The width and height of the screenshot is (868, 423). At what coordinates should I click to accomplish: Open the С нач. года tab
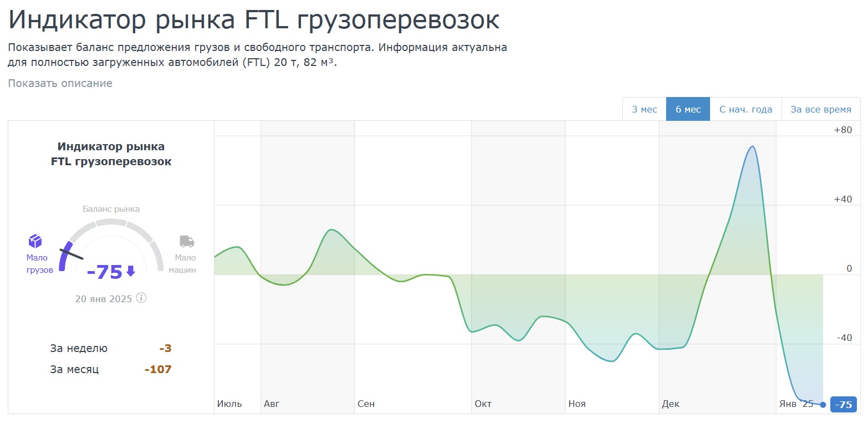(x=746, y=109)
